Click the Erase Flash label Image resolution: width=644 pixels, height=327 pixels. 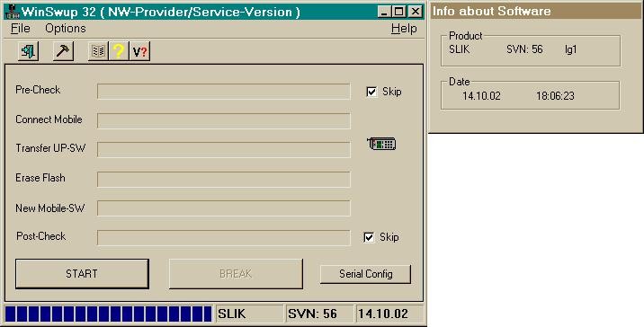point(40,178)
